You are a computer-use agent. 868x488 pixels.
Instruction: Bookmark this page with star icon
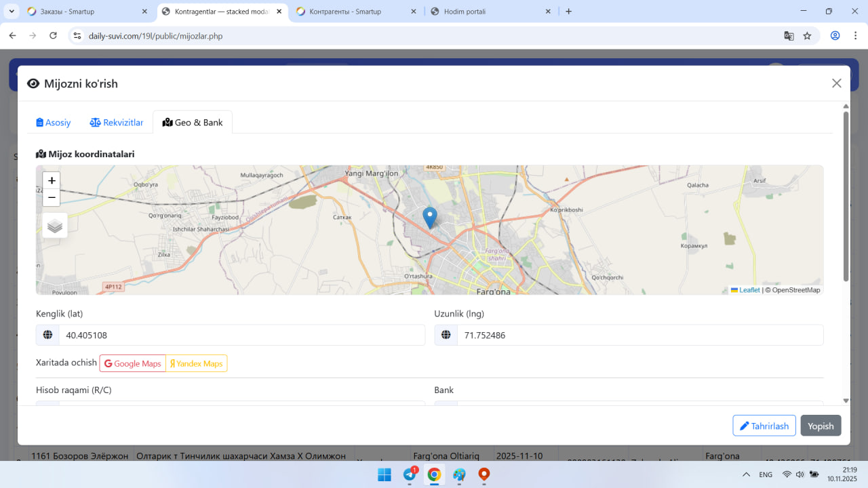point(807,36)
